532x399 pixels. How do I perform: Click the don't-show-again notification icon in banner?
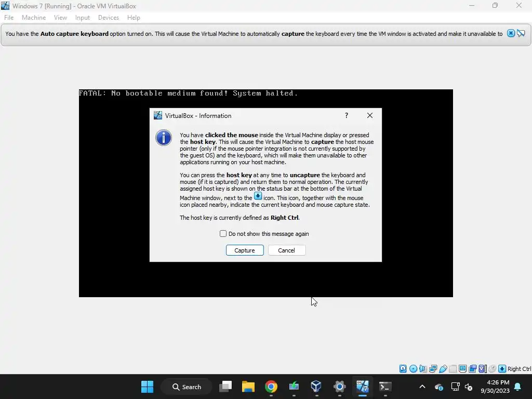coord(521,33)
